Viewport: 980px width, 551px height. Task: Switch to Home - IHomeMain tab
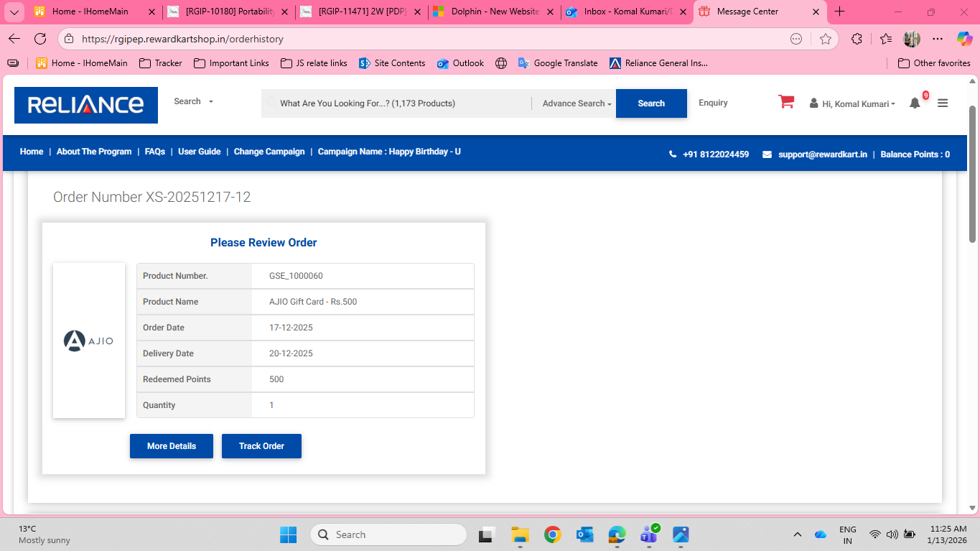click(x=94, y=11)
